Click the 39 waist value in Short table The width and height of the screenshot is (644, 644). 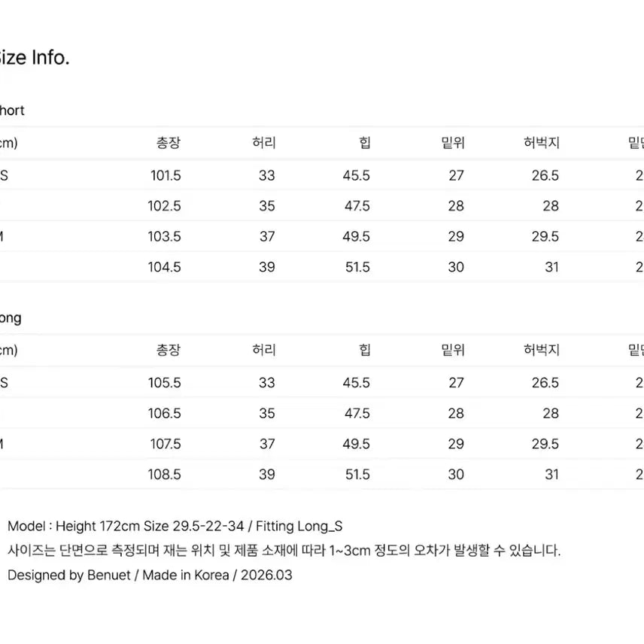point(267,267)
